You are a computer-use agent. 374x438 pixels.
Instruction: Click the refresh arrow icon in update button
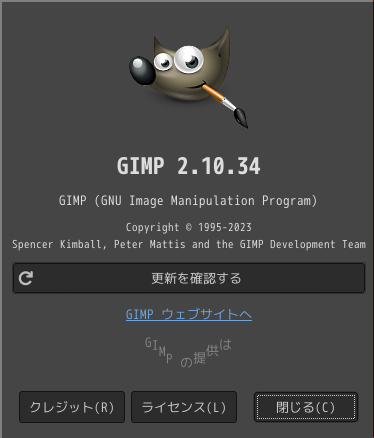[26, 278]
